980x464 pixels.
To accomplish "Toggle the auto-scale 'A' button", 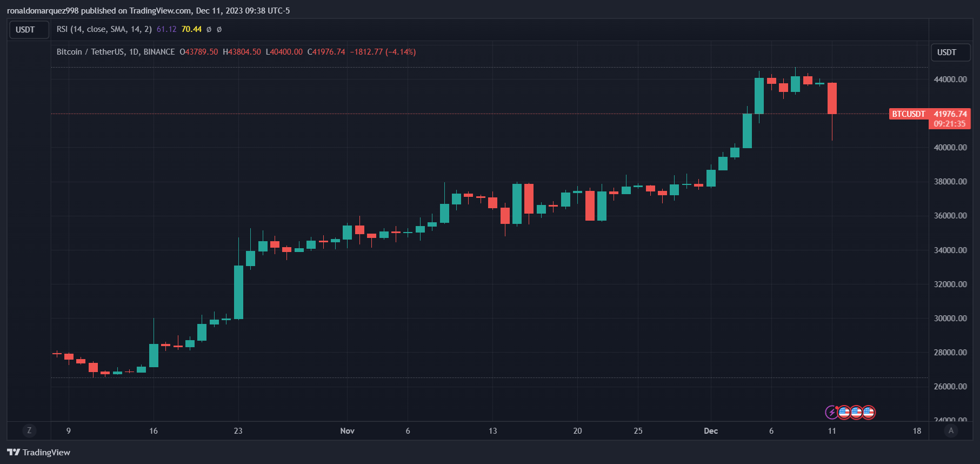I will coord(951,430).
